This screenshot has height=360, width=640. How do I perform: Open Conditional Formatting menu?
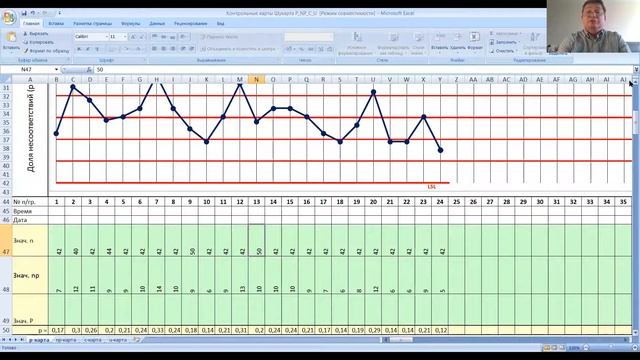tap(358, 44)
